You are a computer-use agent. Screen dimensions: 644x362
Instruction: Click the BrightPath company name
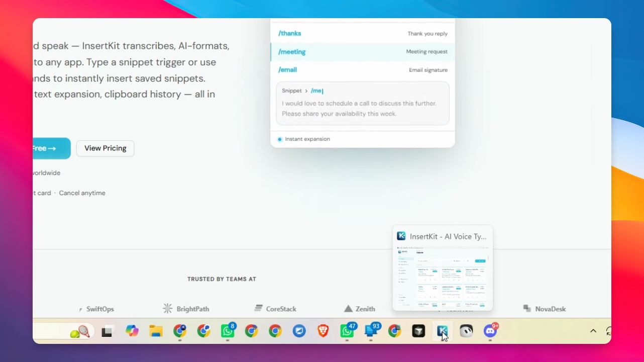[x=193, y=309]
